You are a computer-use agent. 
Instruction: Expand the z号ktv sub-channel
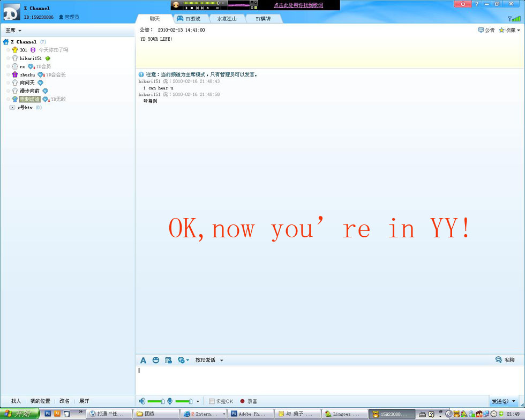(x=12, y=108)
